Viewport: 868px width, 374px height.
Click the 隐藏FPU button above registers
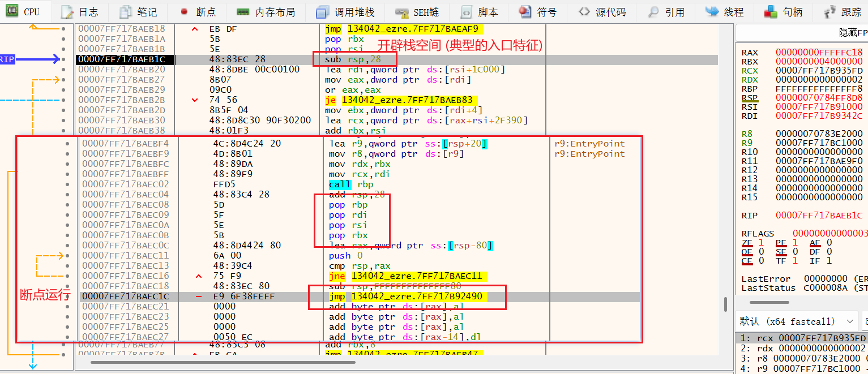(x=852, y=33)
